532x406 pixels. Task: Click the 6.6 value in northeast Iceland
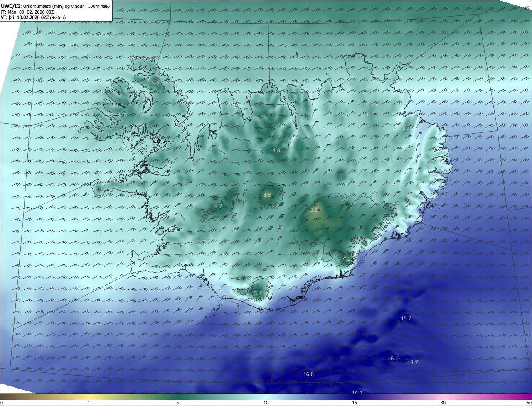[x=371, y=114]
